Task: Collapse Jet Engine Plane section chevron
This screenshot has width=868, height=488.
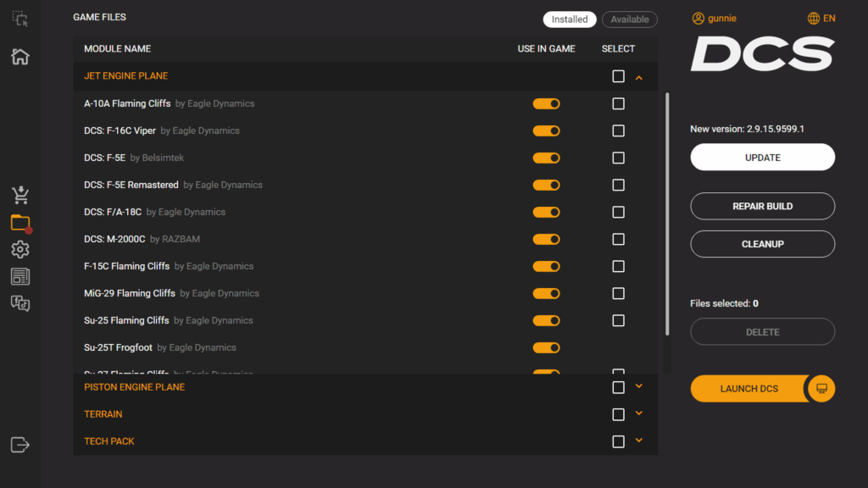Action: (x=639, y=77)
